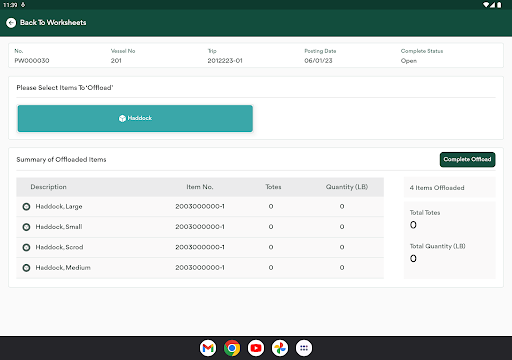The height and width of the screenshot is (360, 512).
Task: Click the battery status icon
Action: coord(499,5)
